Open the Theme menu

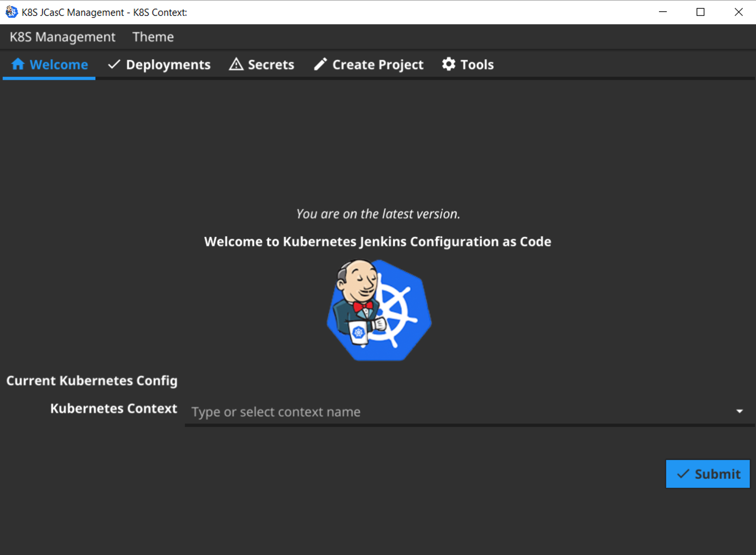153,37
